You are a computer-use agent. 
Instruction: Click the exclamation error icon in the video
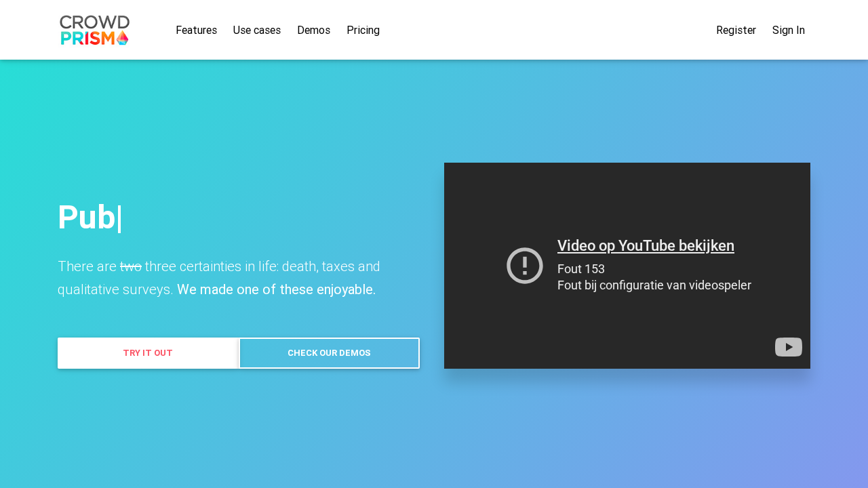point(524,266)
